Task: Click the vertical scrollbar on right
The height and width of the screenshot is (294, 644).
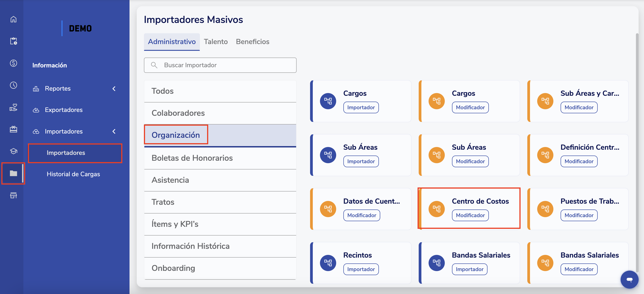Action: click(x=637, y=150)
